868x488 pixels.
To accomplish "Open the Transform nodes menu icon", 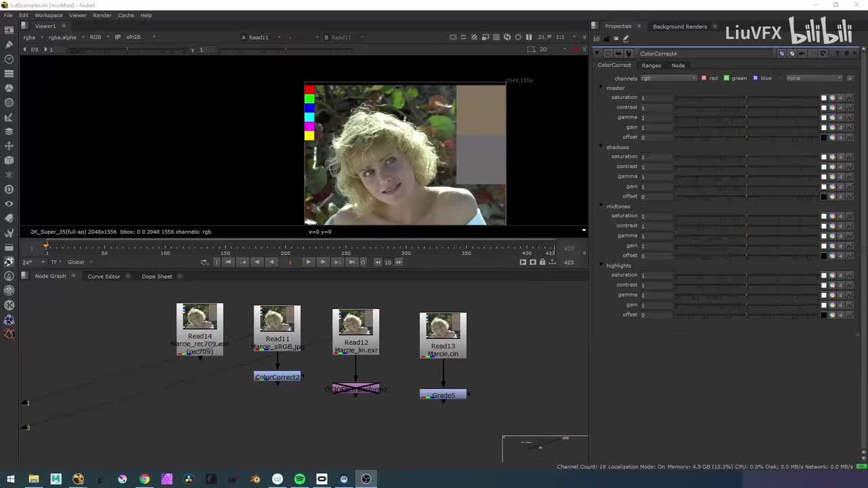I will click(x=9, y=146).
